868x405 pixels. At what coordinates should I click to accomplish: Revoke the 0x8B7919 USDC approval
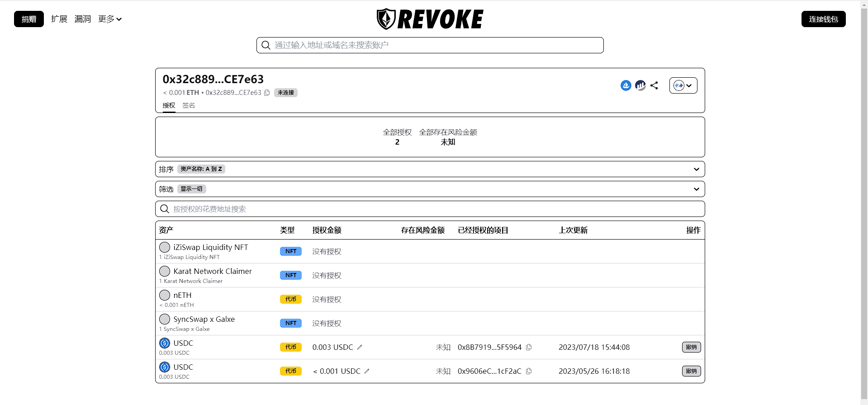691,347
